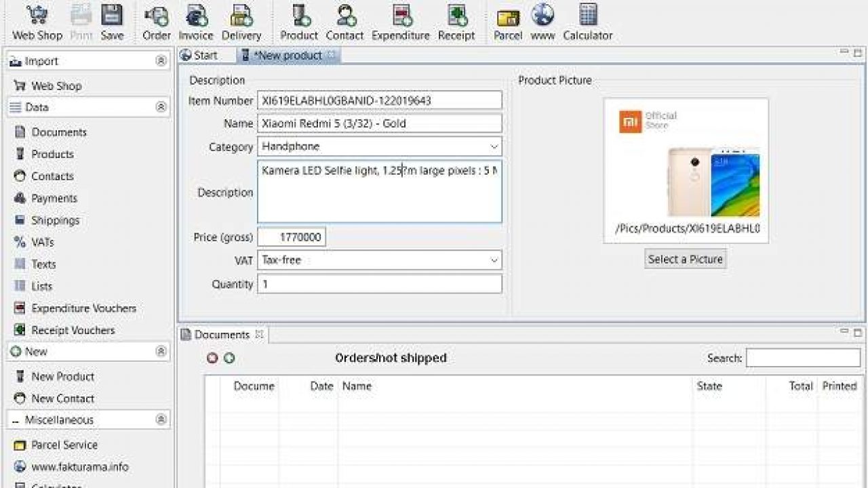Open VATs in the sidebar

[34, 242]
